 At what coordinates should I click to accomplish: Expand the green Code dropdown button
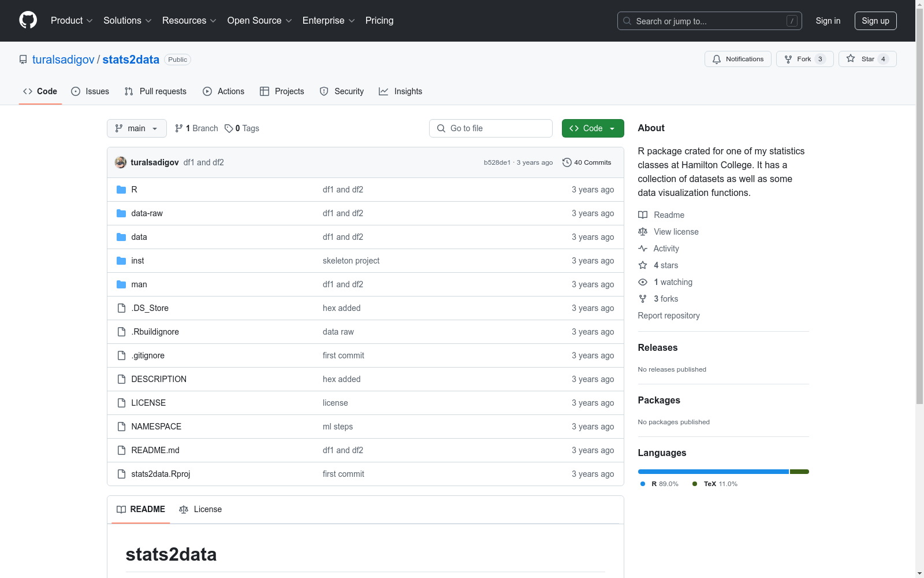tap(593, 128)
